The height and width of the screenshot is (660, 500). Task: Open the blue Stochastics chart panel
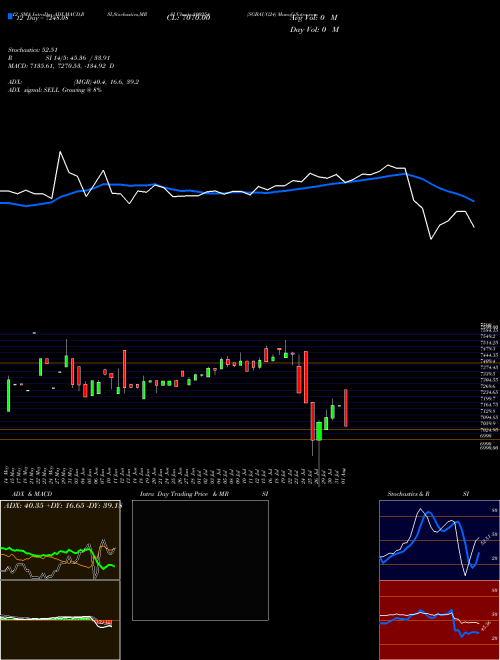click(x=439, y=540)
